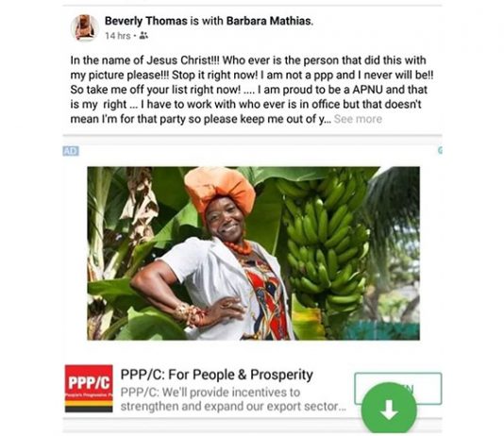Open the PPP/C ad photo of the woman

253,253
